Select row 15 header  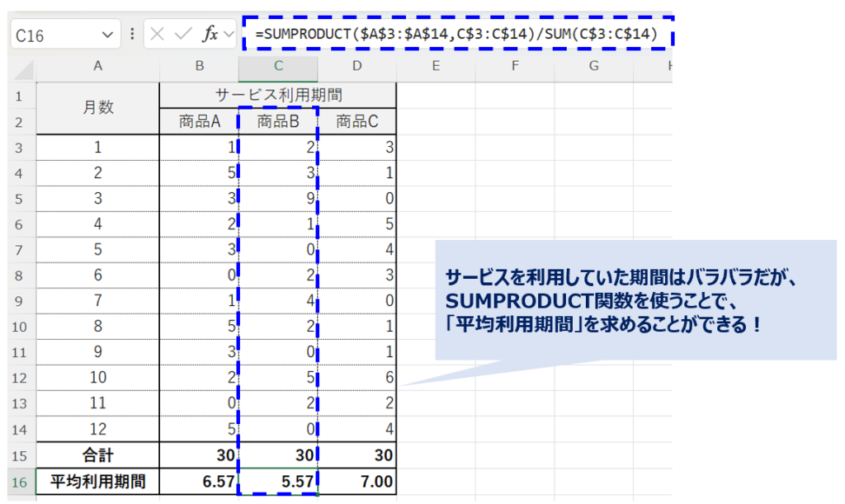tap(19, 455)
